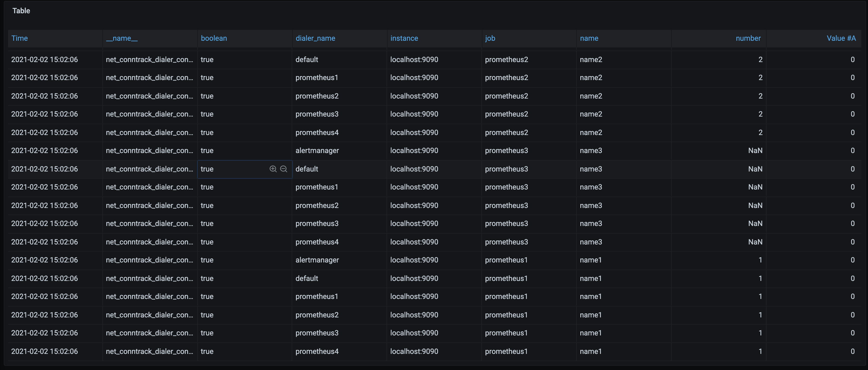
Task: Sort the name column header
Action: 589,38
